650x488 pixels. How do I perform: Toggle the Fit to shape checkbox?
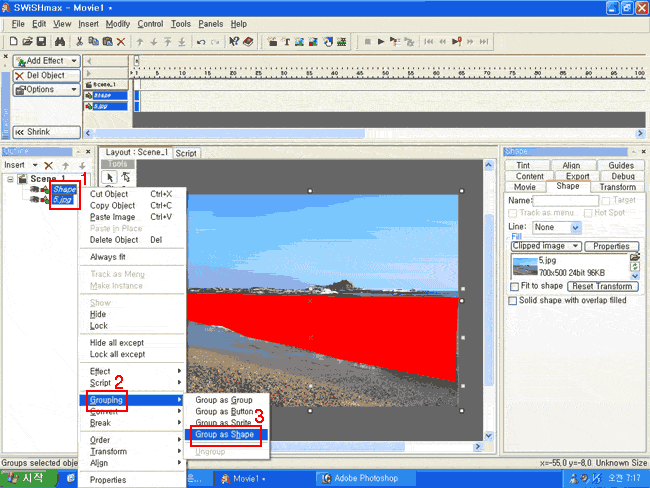point(514,286)
